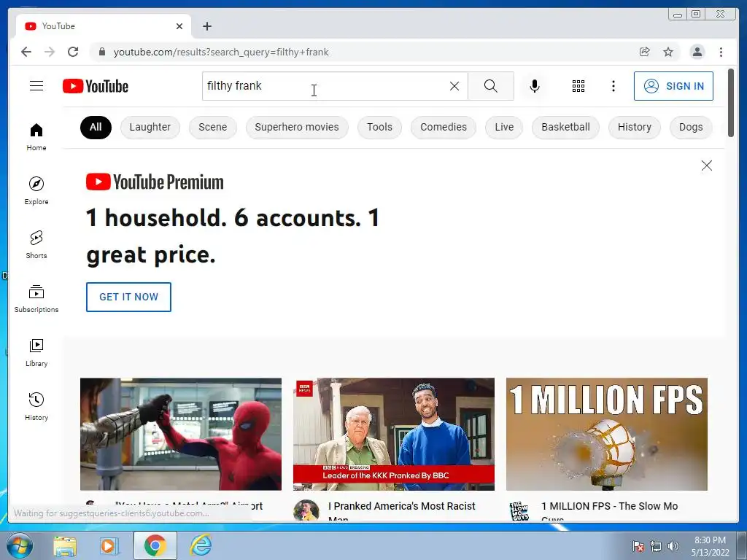Select the Comedies filter chip
747x560 pixels.
point(443,127)
